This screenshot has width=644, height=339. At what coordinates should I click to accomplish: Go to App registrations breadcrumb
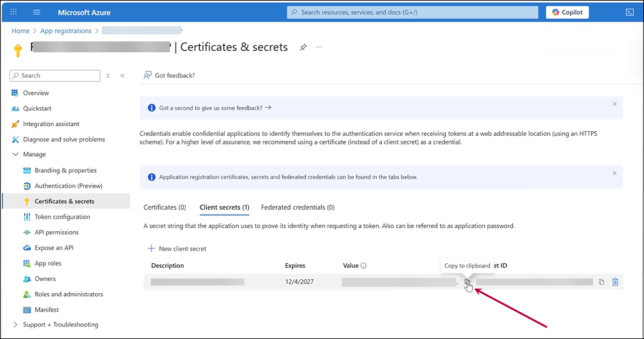tap(66, 31)
